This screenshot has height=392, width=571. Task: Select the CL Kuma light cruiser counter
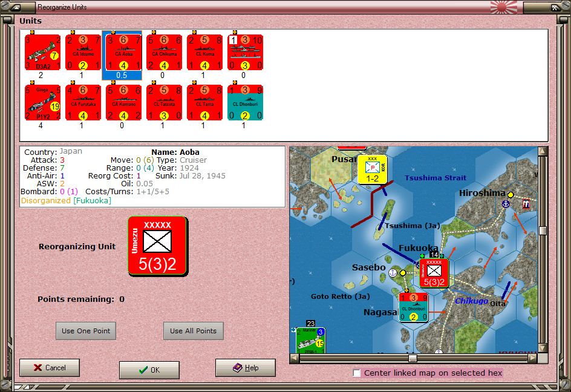(x=204, y=52)
